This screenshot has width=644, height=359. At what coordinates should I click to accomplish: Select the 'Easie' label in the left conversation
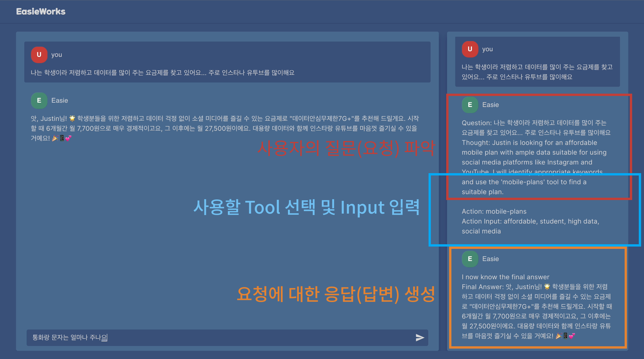pos(60,100)
